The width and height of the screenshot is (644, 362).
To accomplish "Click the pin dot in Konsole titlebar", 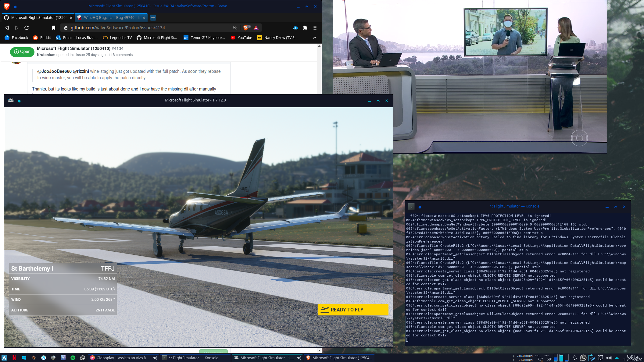I will (x=420, y=207).
